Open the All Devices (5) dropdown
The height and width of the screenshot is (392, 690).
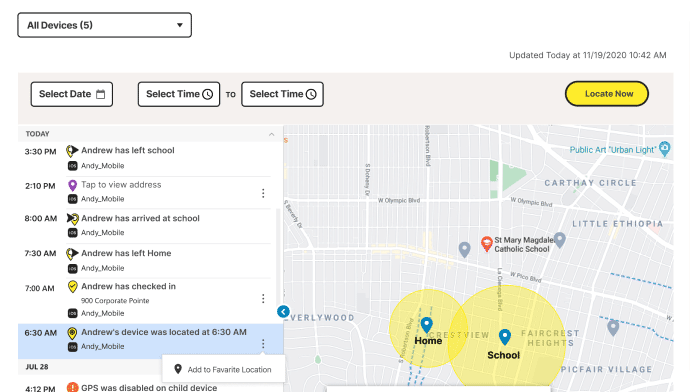[104, 25]
